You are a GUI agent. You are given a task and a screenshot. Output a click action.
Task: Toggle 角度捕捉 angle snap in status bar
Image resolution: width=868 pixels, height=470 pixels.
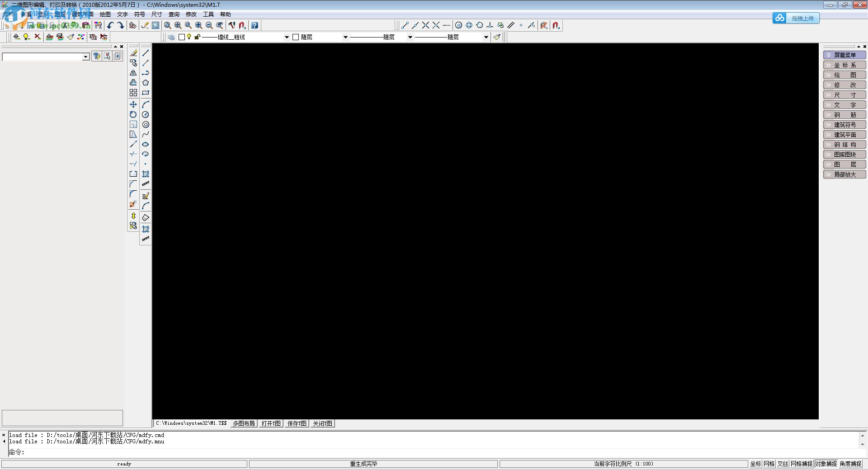[x=850, y=464]
